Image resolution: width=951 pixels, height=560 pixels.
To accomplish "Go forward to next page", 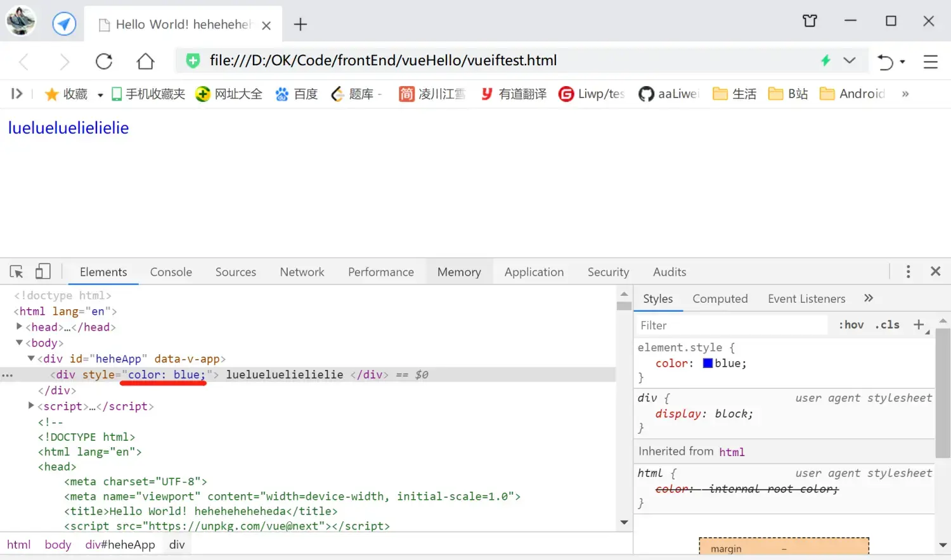I will [x=64, y=61].
